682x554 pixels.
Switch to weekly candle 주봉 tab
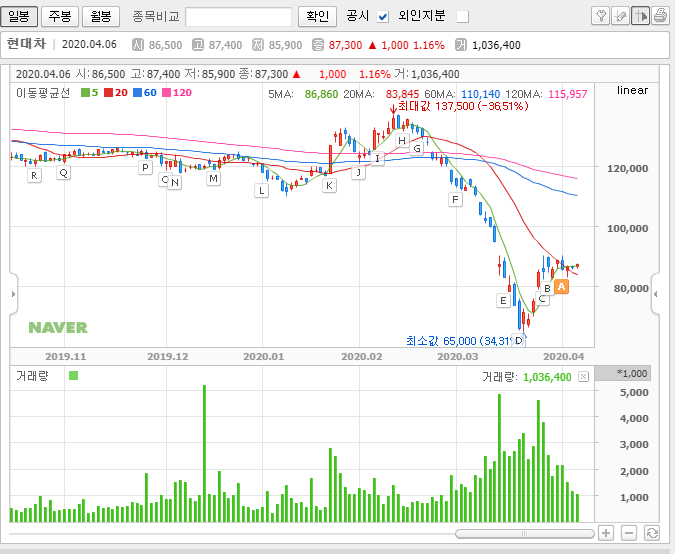pyautogui.click(x=60, y=17)
